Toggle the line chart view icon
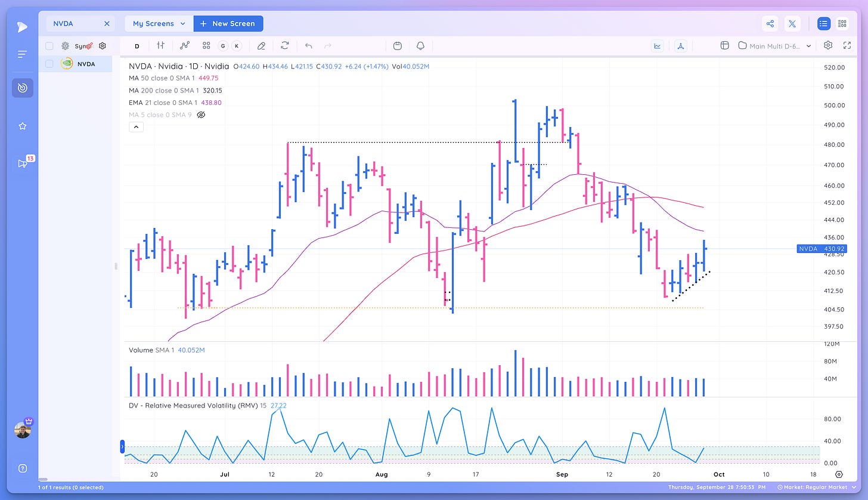The height and width of the screenshot is (500, 868). (658, 45)
